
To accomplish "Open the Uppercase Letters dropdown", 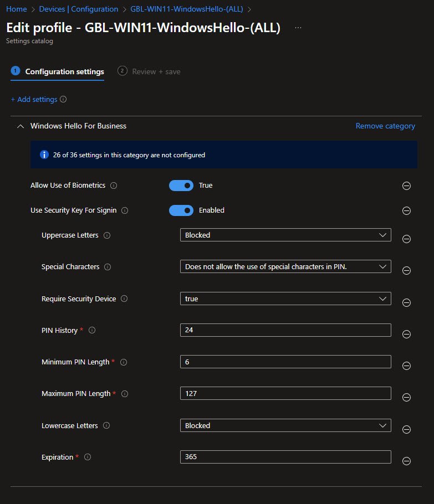I will pos(285,235).
